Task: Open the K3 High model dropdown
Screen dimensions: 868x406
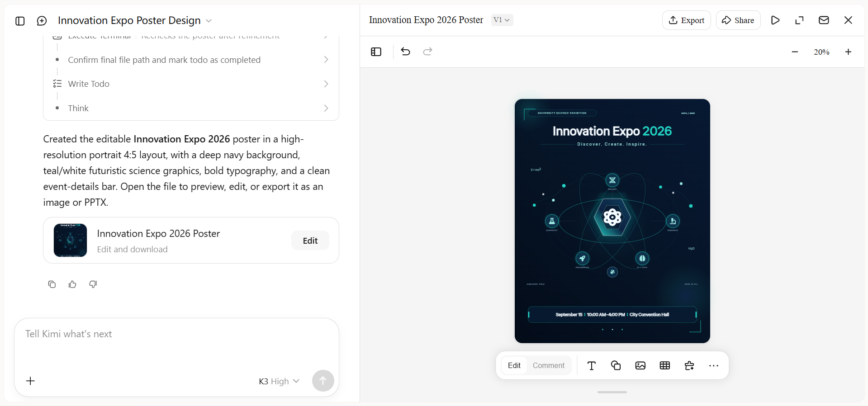Action: 279,381
